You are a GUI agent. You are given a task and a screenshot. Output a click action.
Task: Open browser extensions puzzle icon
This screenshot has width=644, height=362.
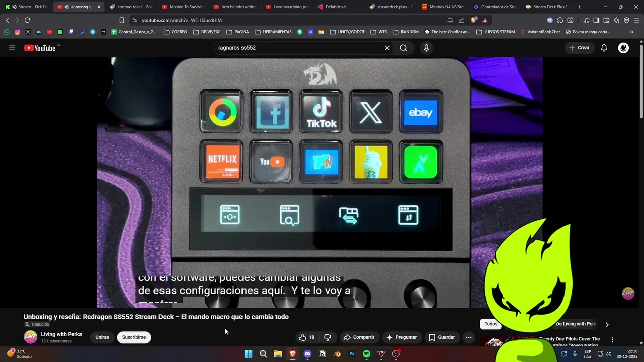pos(560,20)
